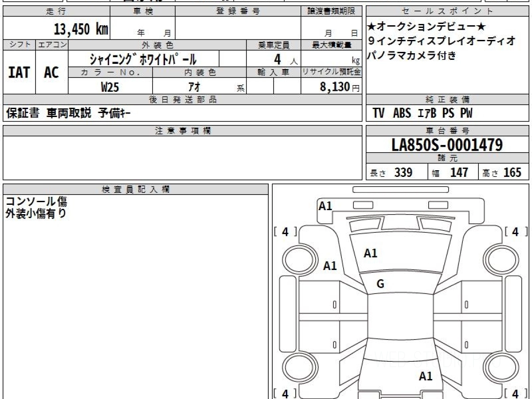Click the TV equipment entry

[379, 113]
